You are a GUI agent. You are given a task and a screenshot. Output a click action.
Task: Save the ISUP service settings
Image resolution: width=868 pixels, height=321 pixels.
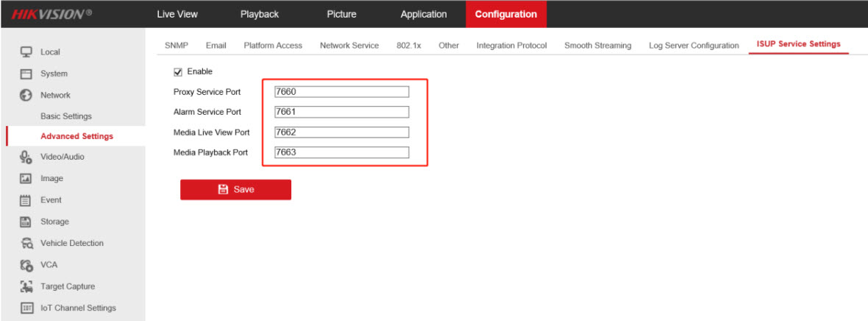coord(235,189)
